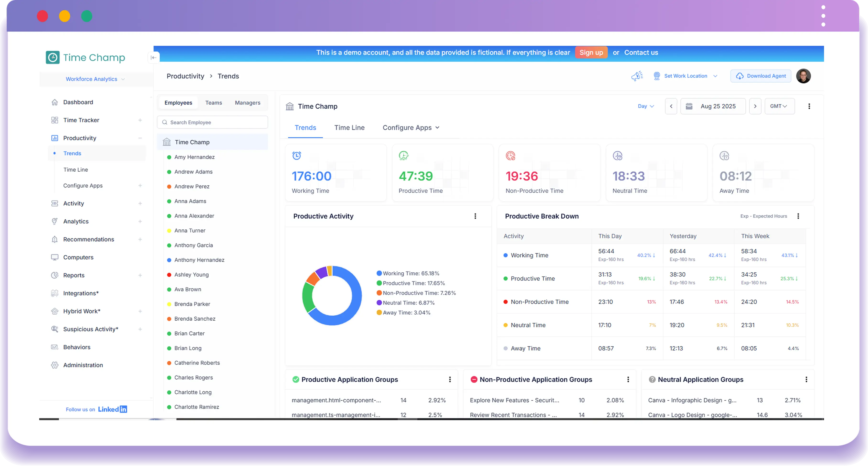Open Reports in the sidebar
Viewport: 868px width, 466px height.
(74, 275)
